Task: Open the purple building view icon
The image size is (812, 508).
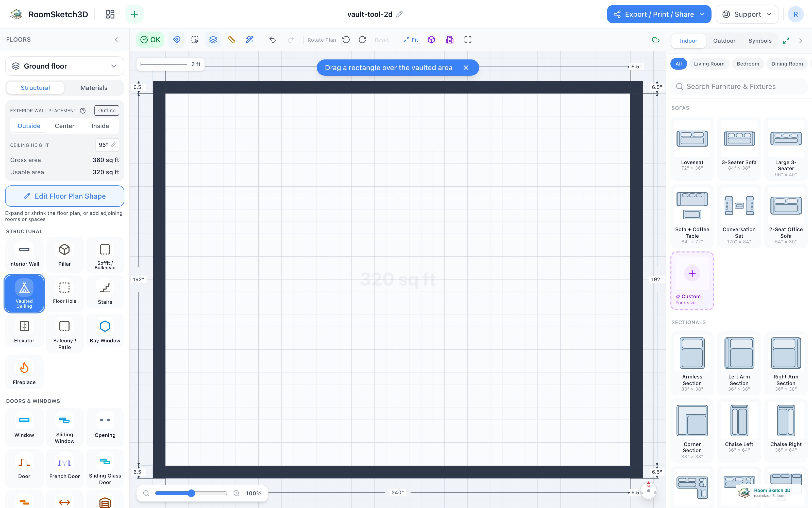Action: pyautogui.click(x=450, y=40)
